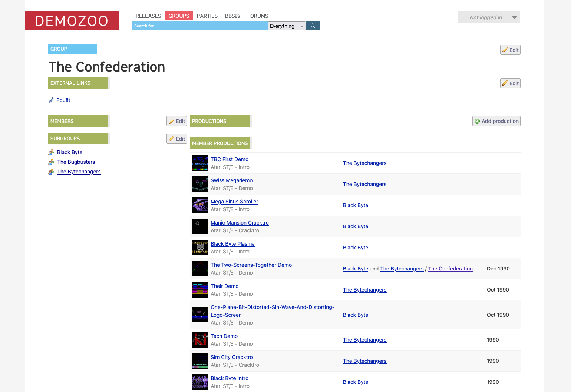Open the Everything search filter dropdown
Screen dimensions: 571x392
(x=286, y=26)
